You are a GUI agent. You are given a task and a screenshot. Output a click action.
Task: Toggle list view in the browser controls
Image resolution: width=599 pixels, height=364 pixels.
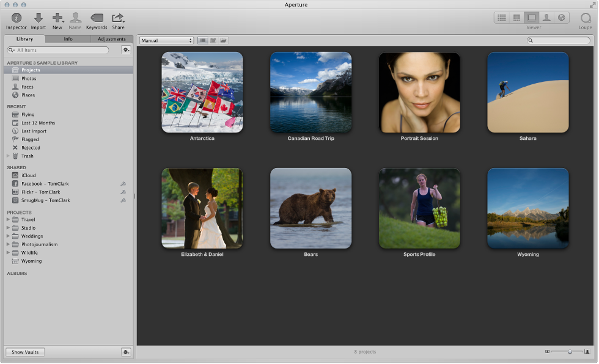pos(202,40)
